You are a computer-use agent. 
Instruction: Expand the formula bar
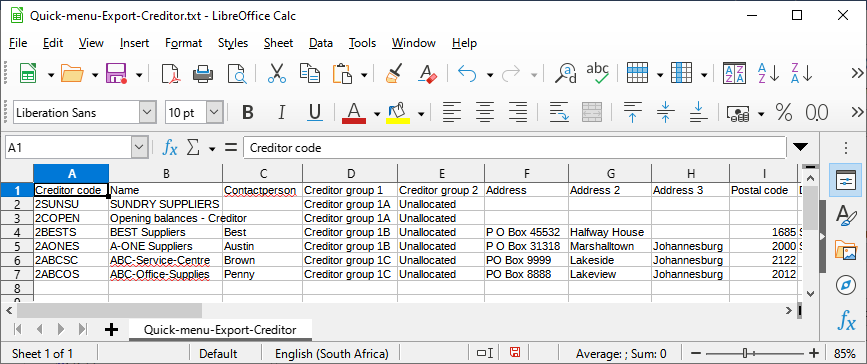tap(800, 147)
